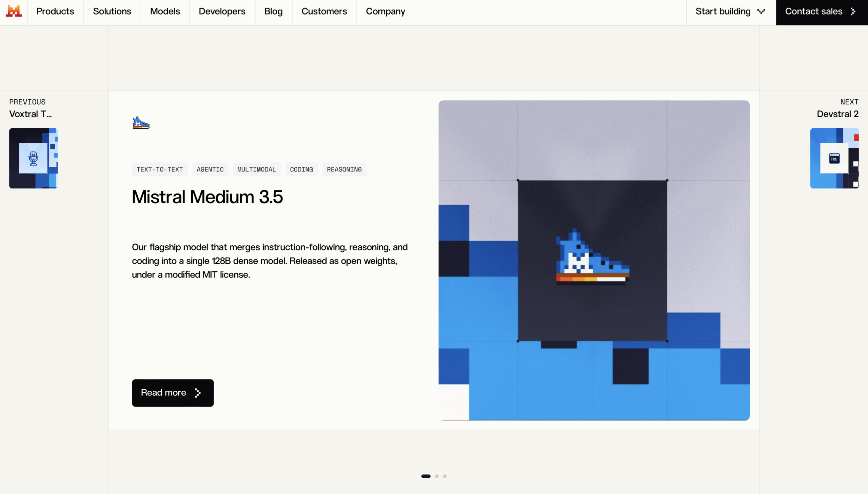Select the REASONING tag

pyautogui.click(x=344, y=169)
